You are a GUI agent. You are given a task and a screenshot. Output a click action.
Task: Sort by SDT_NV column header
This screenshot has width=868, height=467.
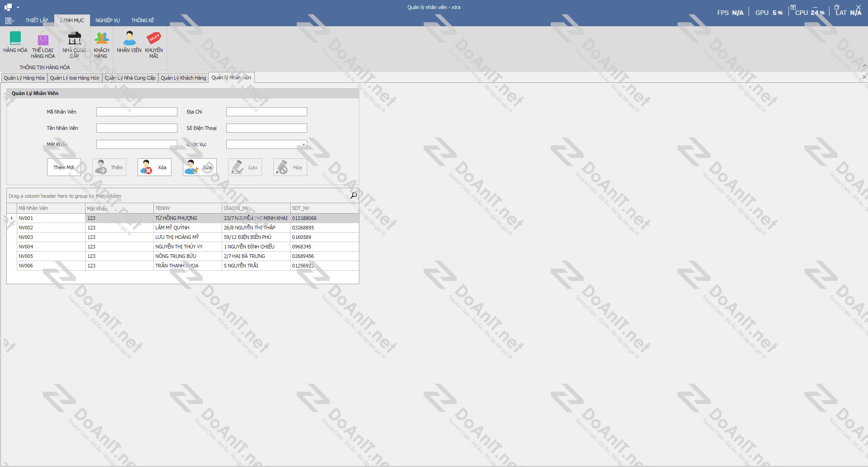pyautogui.click(x=324, y=208)
